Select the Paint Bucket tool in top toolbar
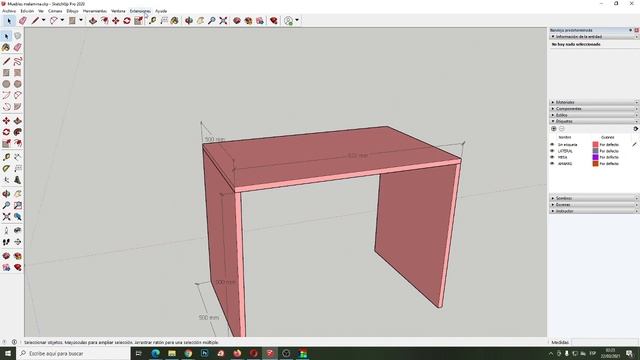640x360 pixels. (175, 20)
